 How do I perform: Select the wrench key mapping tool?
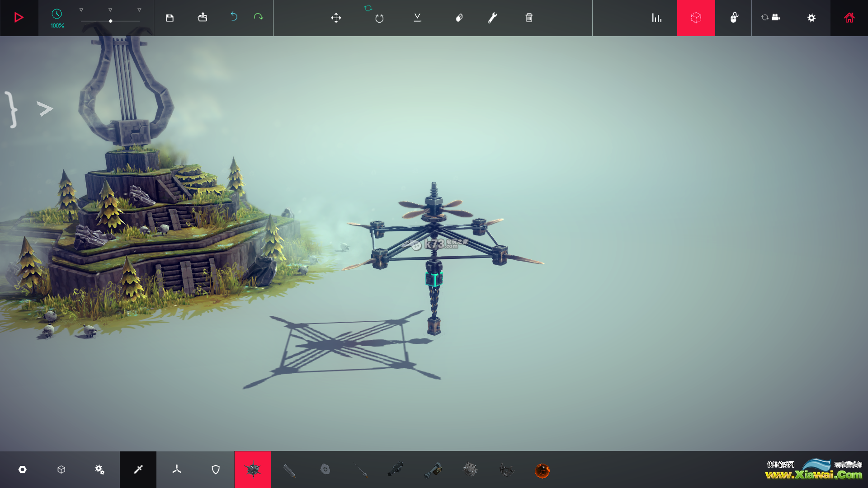coord(492,18)
